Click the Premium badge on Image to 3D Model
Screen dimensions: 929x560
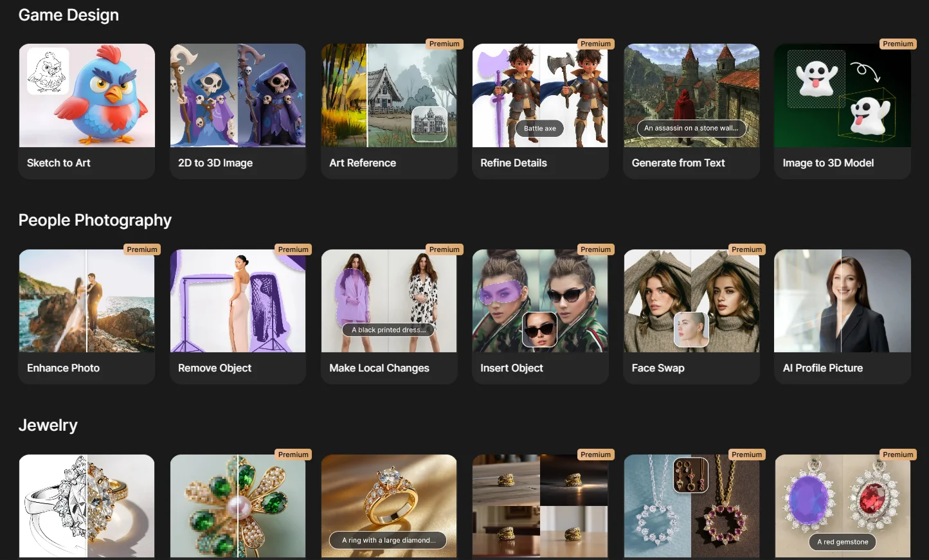tap(898, 44)
